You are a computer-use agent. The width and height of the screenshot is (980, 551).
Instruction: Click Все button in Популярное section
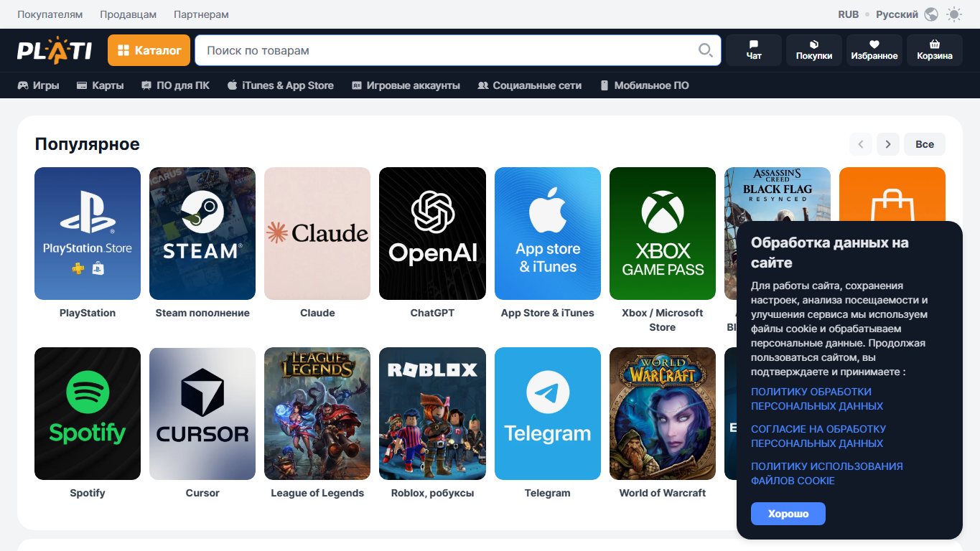925,144
